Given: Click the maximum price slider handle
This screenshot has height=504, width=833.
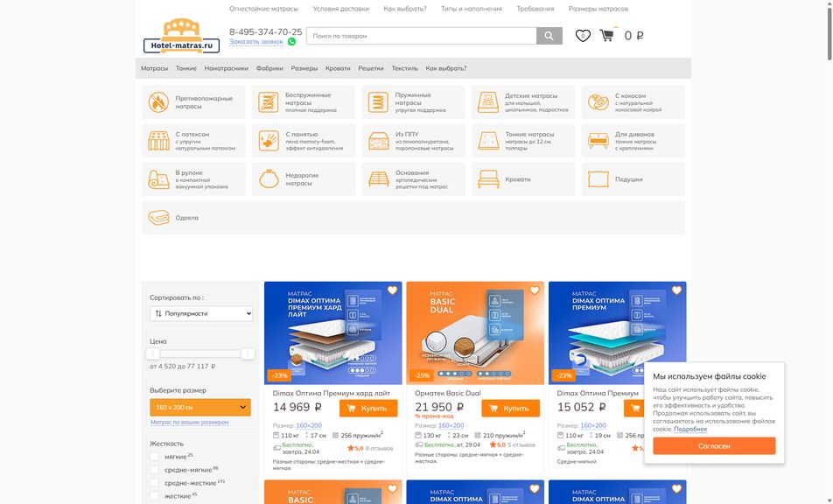Looking at the screenshot, I should [248, 353].
